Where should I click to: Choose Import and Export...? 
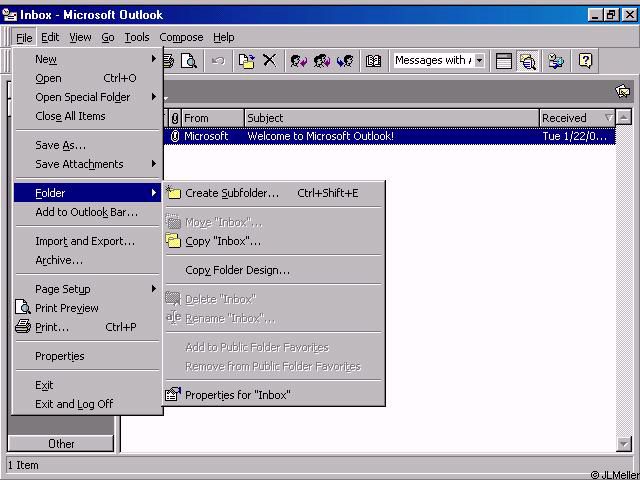click(87, 241)
